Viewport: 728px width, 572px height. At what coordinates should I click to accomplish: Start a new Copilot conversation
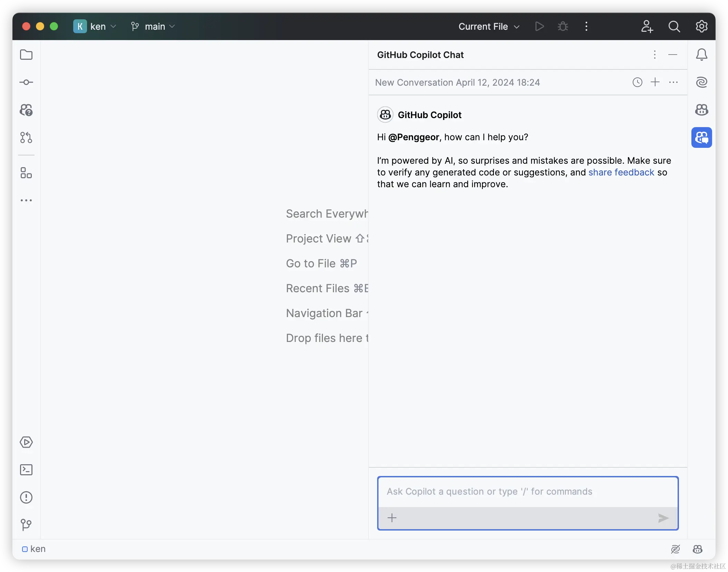(x=655, y=82)
